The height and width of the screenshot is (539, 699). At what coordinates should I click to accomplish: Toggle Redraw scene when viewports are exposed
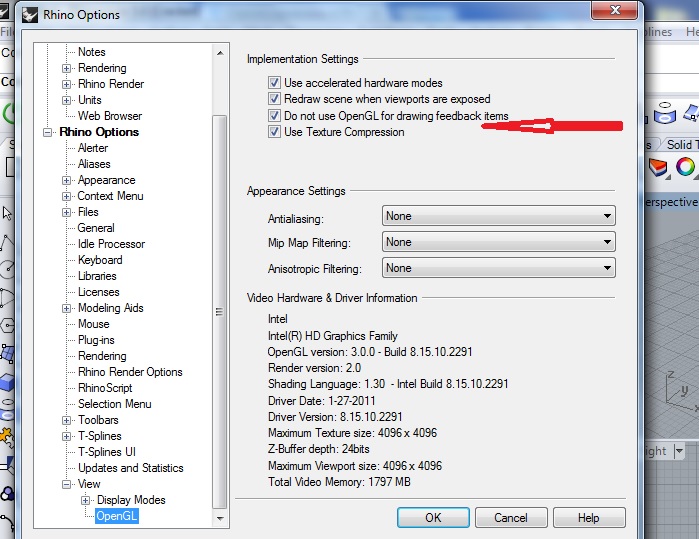coord(274,99)
